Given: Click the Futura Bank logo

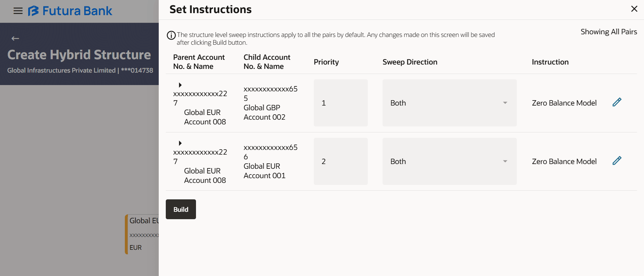Looking at the screenshot, I should tap(70, 11).
